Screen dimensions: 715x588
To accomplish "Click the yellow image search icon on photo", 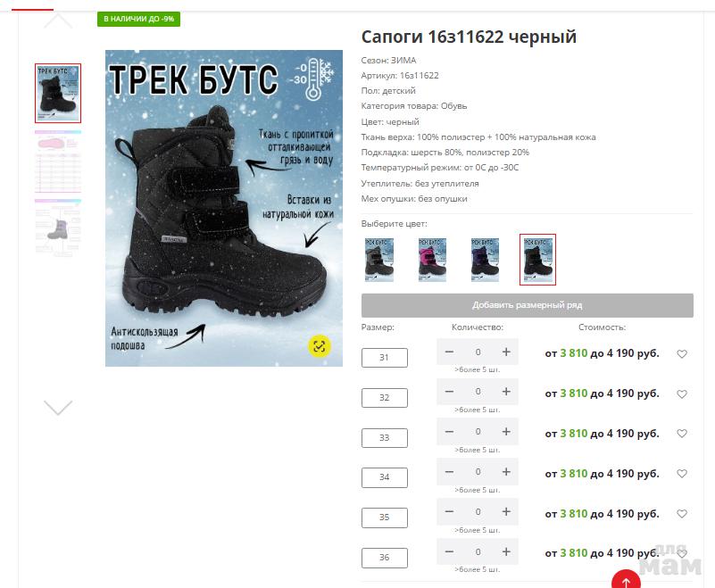I will click(320, 346).
